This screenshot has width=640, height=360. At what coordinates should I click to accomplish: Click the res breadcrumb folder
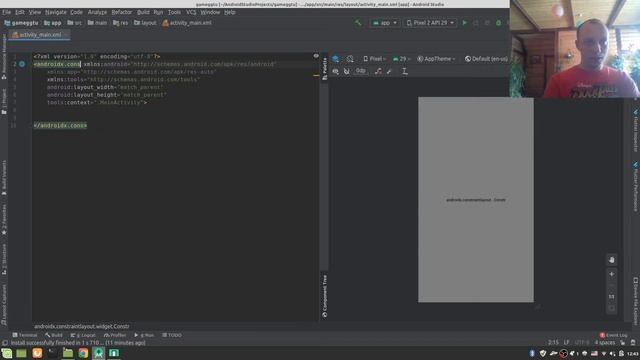click(x=120, y=23)
